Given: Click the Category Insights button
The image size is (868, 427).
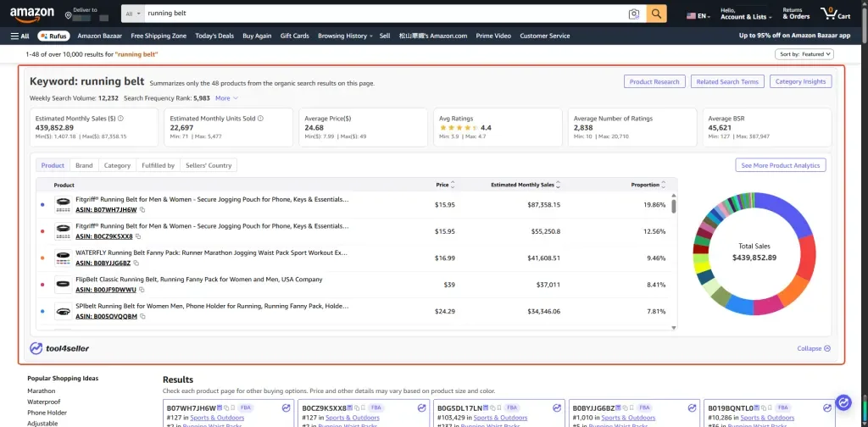Looking at the screenshot, I should coord(800,81).
